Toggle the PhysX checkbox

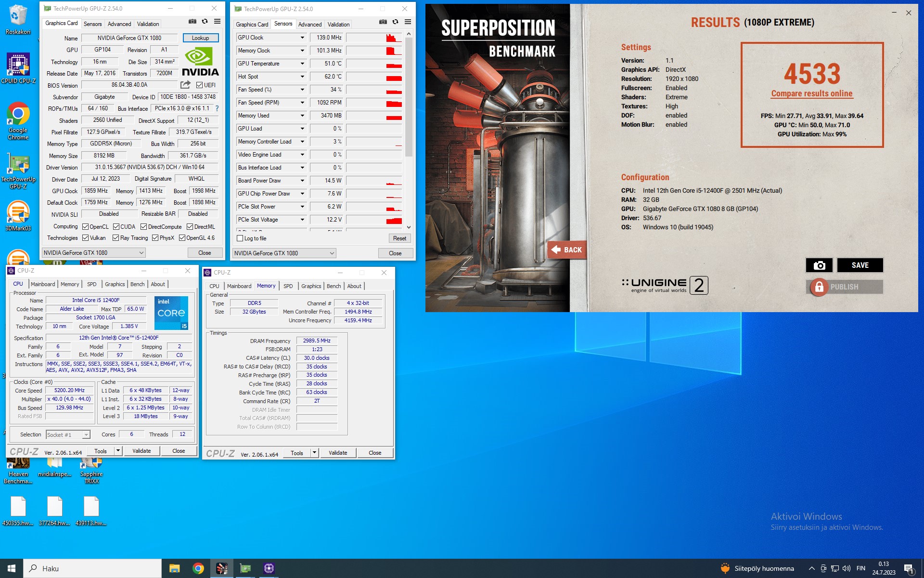click(x=155, y=238)
